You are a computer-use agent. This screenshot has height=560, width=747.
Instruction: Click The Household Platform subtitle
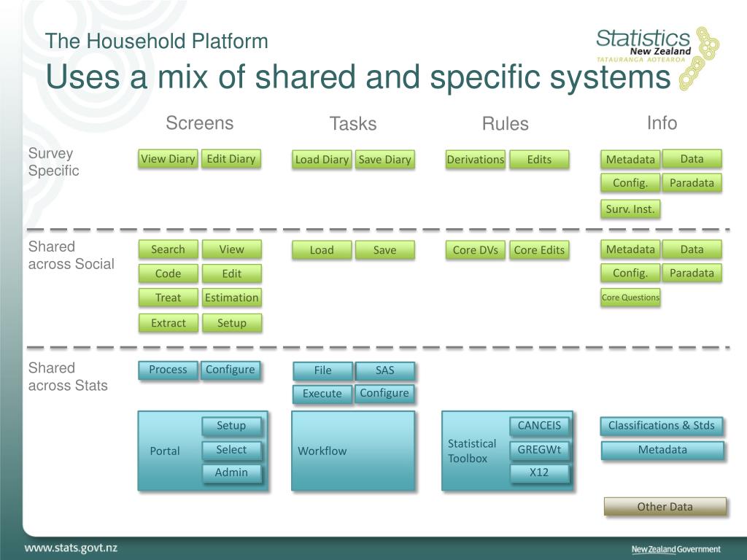[156, 41]
